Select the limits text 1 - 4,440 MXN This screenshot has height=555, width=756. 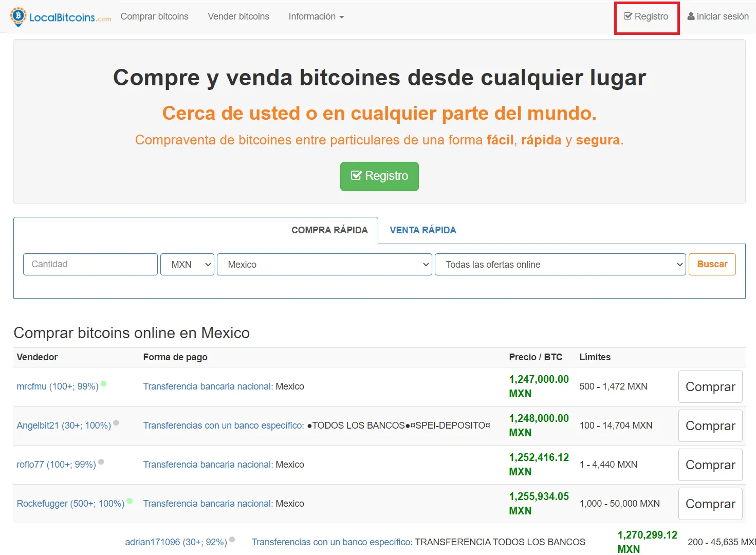point(609,465)
